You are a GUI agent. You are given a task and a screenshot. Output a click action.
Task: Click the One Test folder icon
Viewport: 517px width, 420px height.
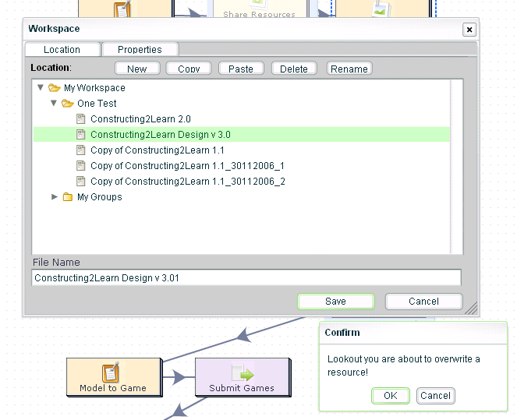coord(67,104)
